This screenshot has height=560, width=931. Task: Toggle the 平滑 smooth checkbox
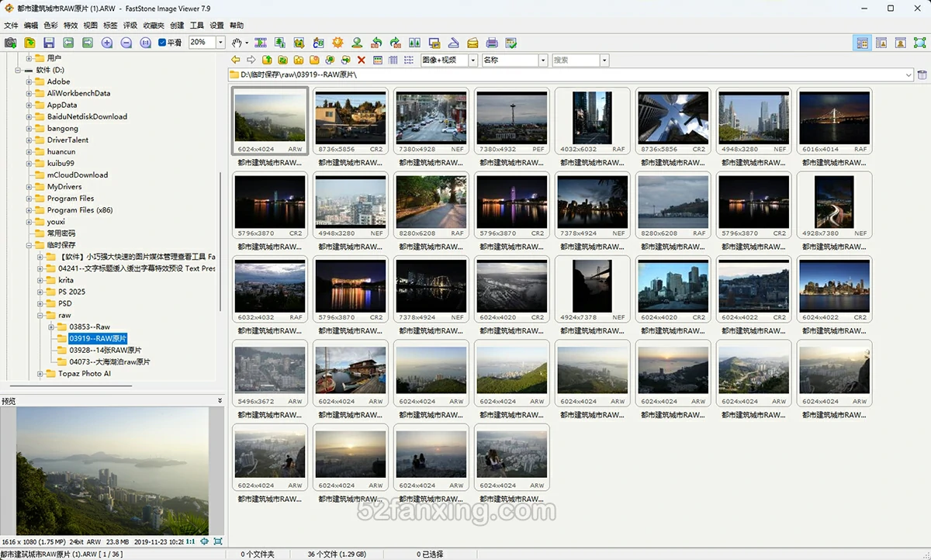[x=162, y=43]
